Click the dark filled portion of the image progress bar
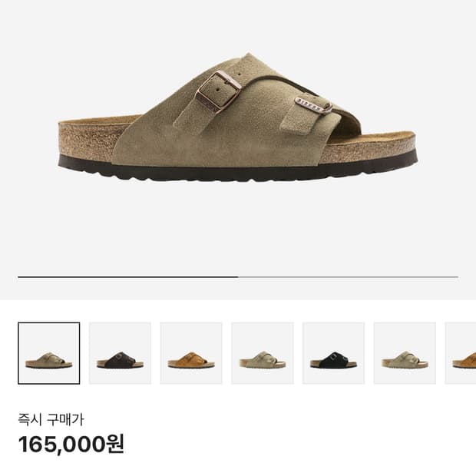The width and height of the screenshot is (476, 476). 127,277
